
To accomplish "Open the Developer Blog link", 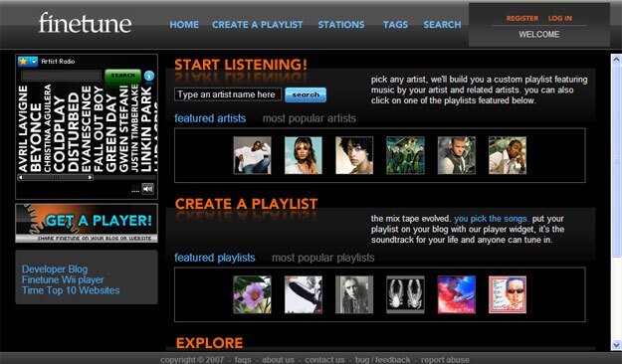I will pos(55,269).
